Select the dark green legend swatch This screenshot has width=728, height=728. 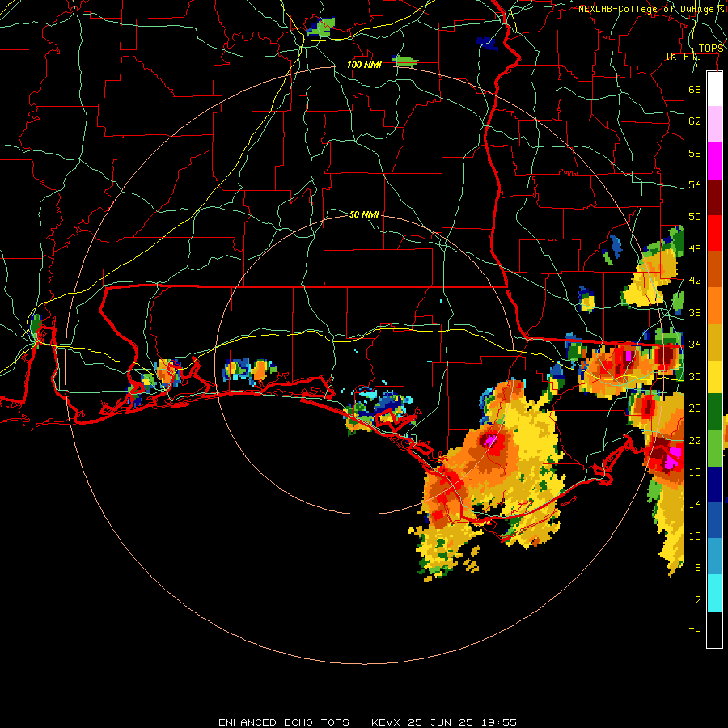coord(714,412)
